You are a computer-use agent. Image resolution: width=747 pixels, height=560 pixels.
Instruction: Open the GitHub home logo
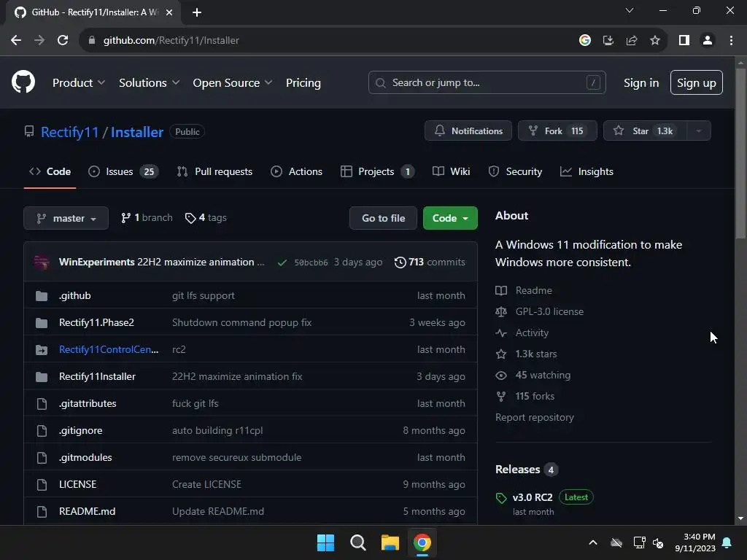pos(23,82)
